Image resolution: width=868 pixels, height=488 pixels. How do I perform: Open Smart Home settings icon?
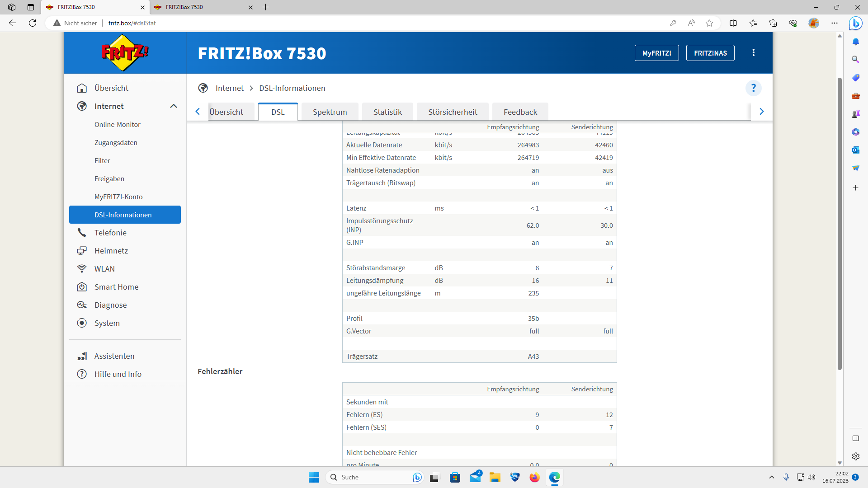82,286
